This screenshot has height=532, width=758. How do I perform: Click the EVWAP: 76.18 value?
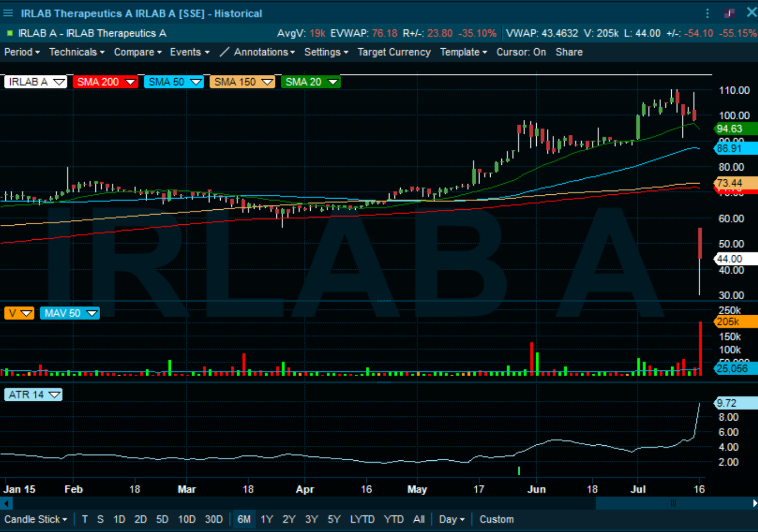(364, 33)
